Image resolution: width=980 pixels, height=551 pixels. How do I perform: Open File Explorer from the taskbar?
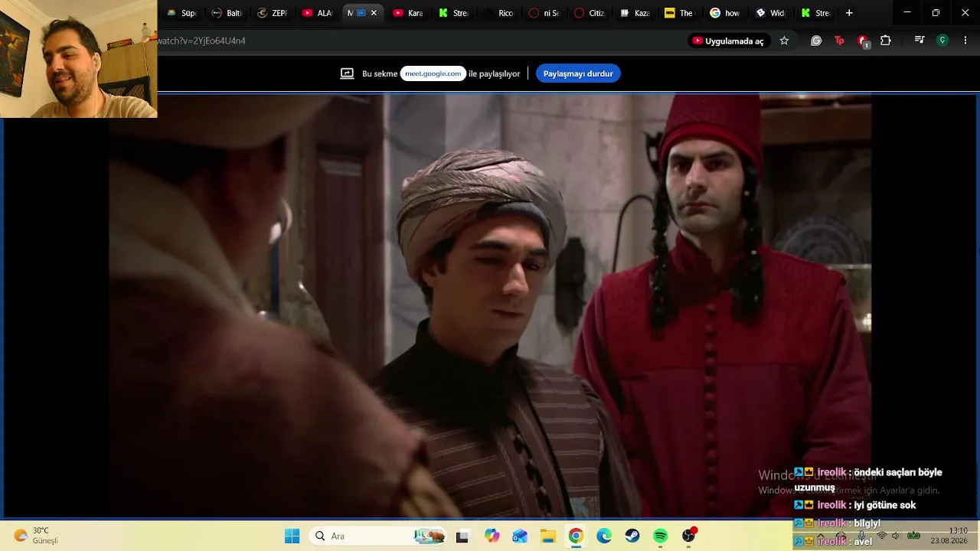[548, 536]
